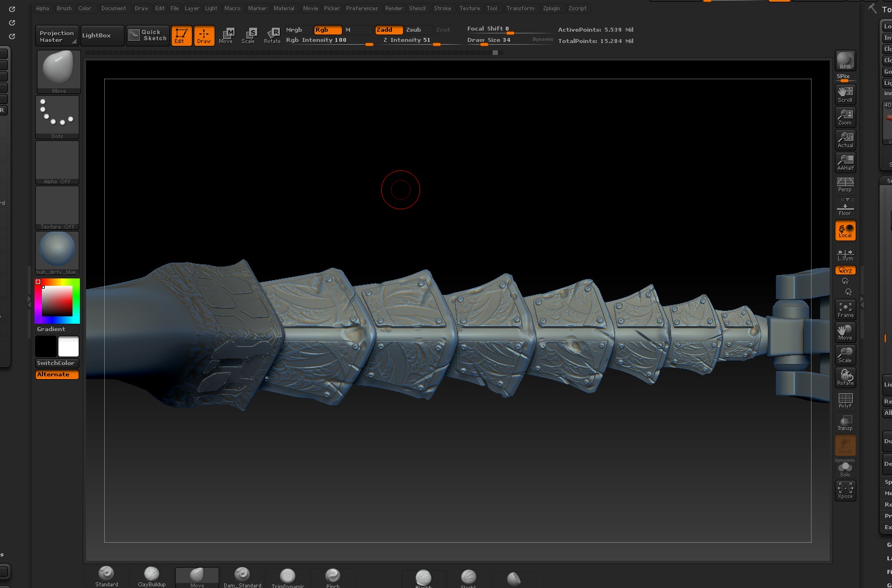Activate the Draw mode button

(x=204, y=36)
